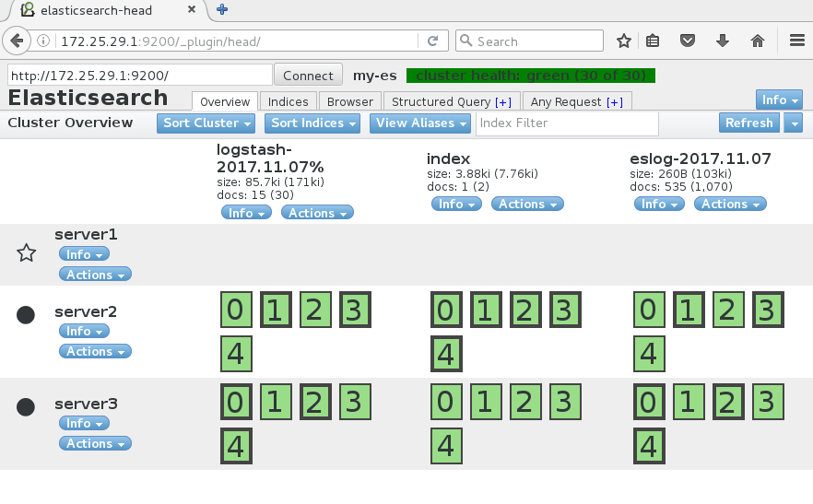The image size is (813, 504).
Task: Click the Connect button
Action: pos(308,76)
